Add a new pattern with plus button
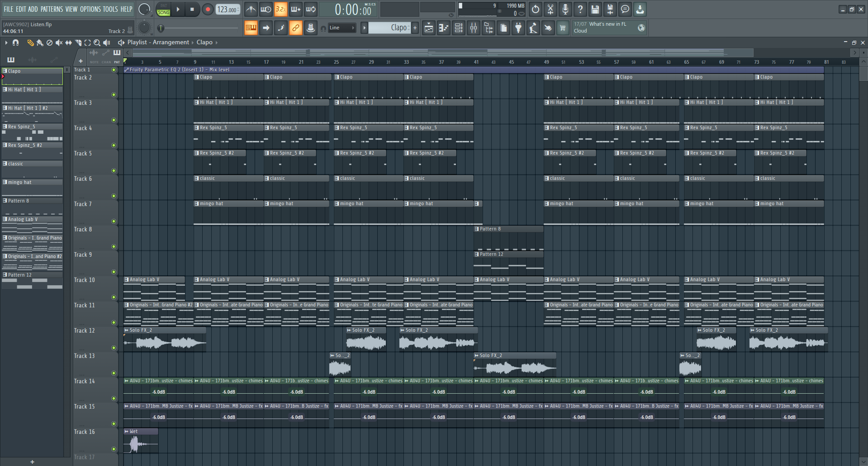Screen dimensions: 868x466 coord(415,28)
